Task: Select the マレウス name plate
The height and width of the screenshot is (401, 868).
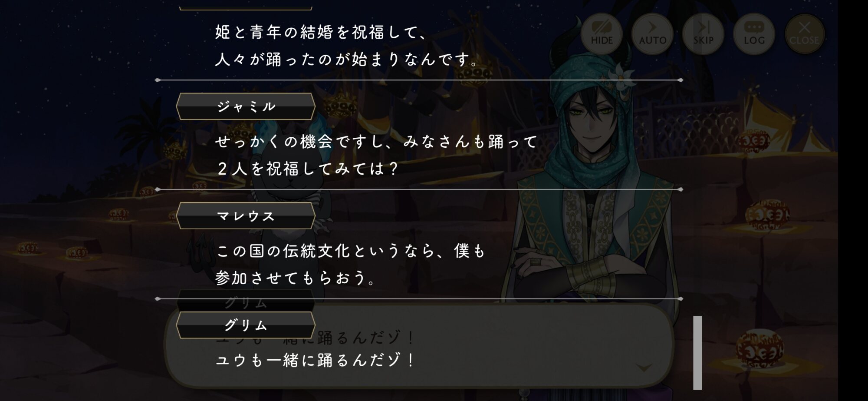Action: coord(246,216)
